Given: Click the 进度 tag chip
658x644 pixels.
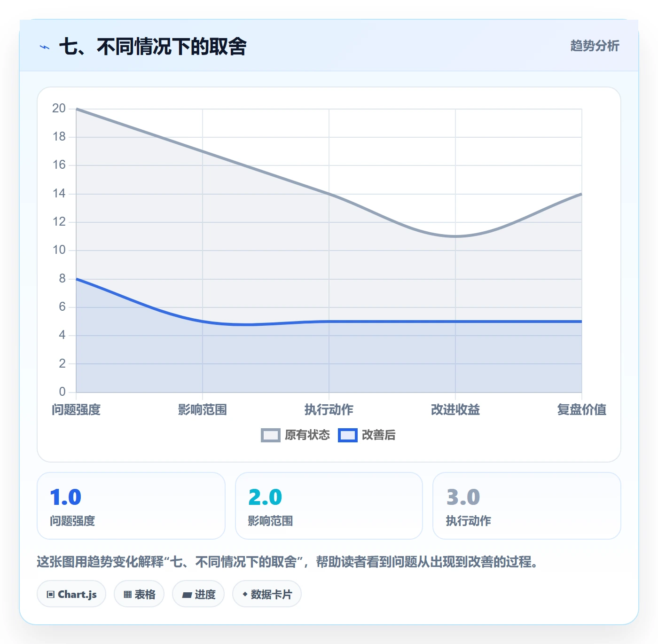Looking at the screenshot, I should (198, 594).
